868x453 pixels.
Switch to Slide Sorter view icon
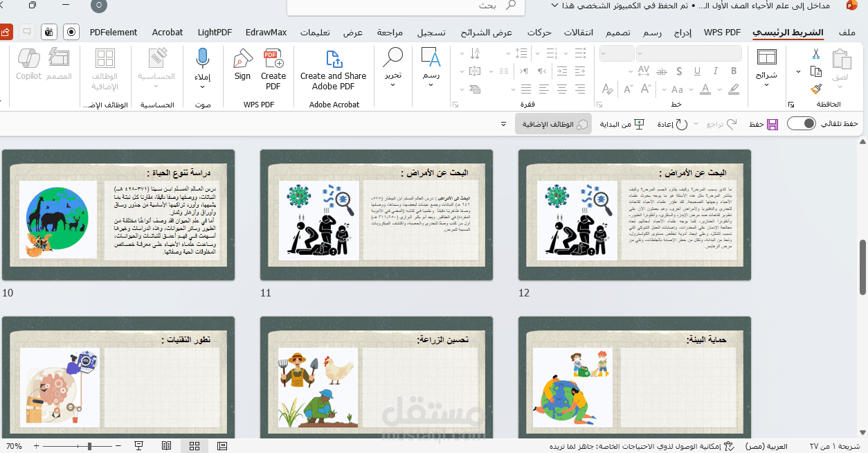pos(195,446)
